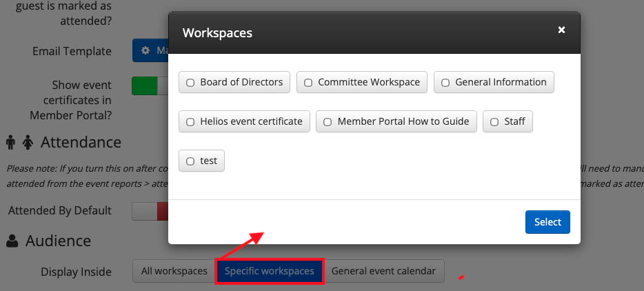
Task: Pick the General event calendar option
Action: [383, 272]
